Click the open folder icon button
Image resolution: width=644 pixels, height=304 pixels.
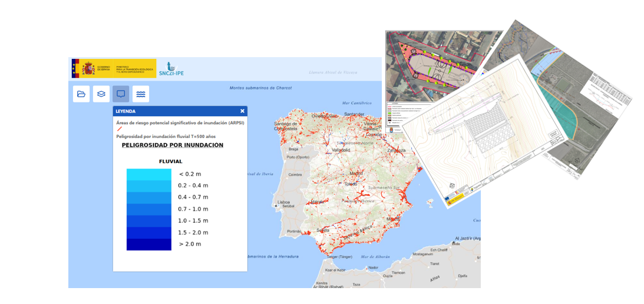click(81, 94)
